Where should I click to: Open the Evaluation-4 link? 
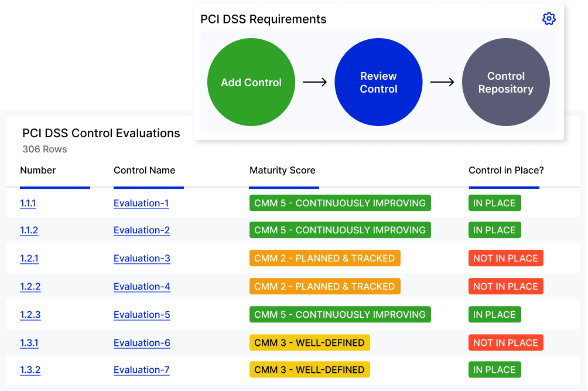(142, 286)
